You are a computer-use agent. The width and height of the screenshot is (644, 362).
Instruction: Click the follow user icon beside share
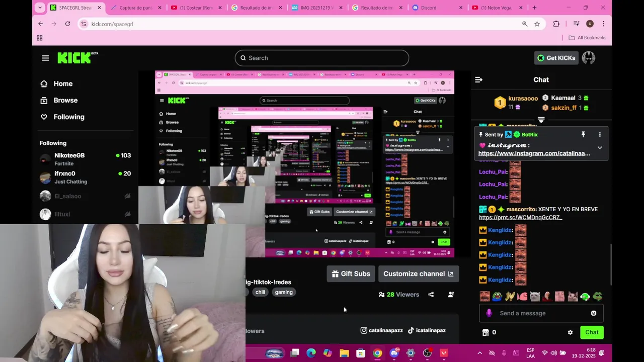(451, 295)
